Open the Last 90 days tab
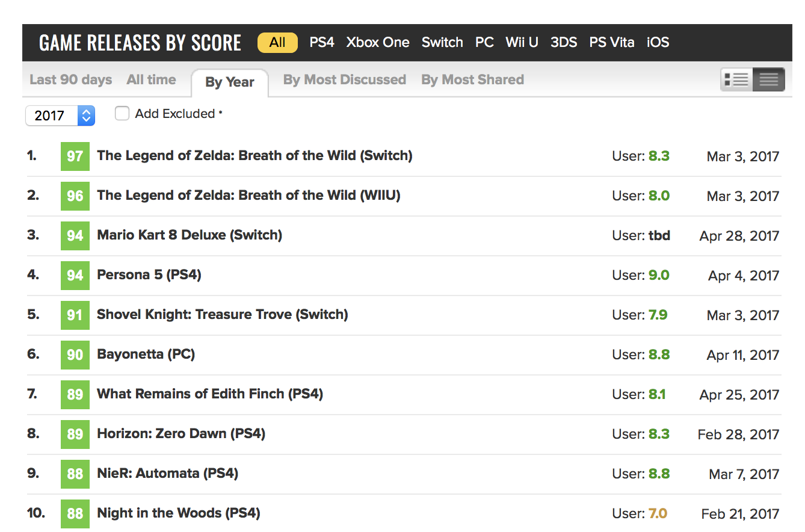The image size is (805, 532). click(x=71, y=79)
